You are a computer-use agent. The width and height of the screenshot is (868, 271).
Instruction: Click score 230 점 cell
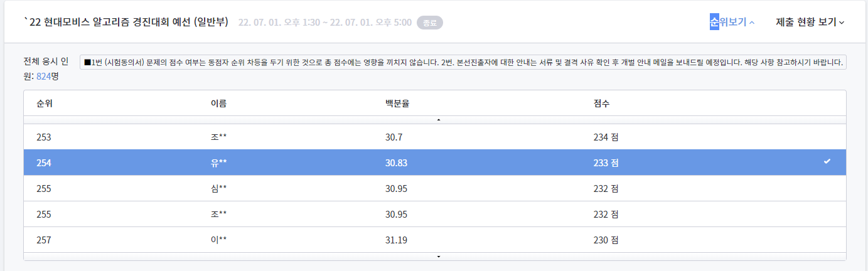click(606, 240)
